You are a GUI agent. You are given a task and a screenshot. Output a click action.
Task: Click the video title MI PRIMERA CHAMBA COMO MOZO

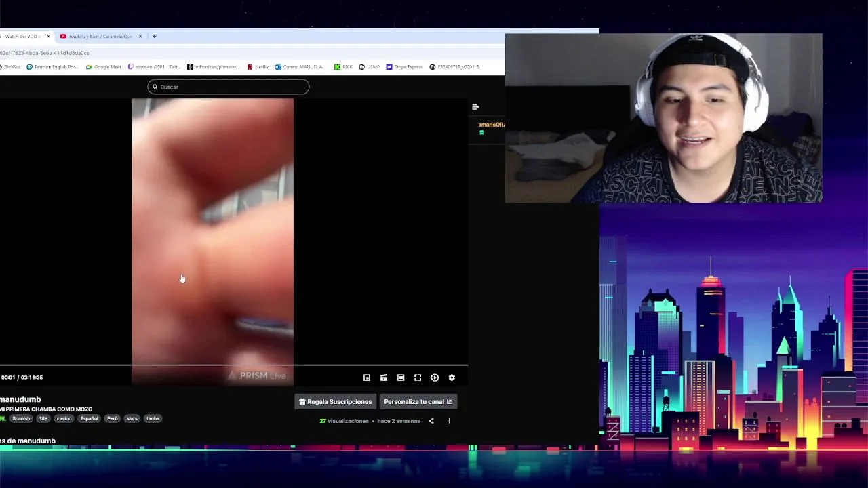pyautogui.click(x=46, y=409)
